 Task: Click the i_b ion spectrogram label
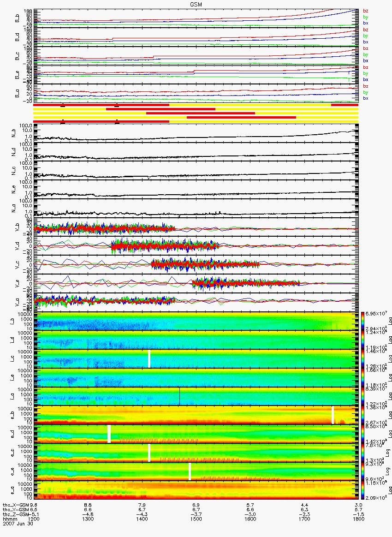click(x=12, y=322)
